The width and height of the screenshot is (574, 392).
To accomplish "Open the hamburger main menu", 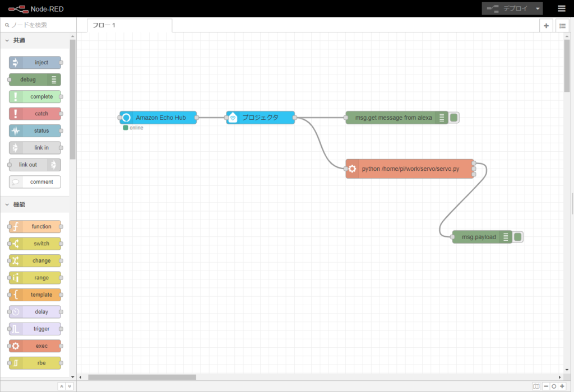I will point(561,8).
